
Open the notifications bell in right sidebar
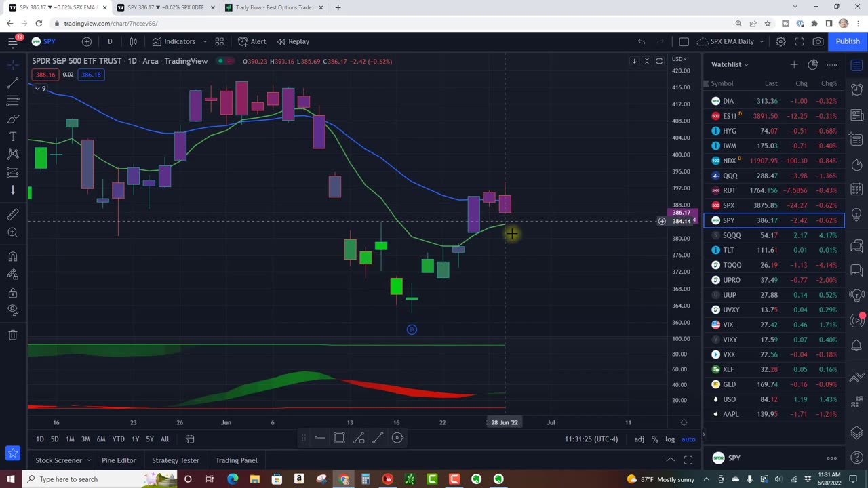pos(856,346)
